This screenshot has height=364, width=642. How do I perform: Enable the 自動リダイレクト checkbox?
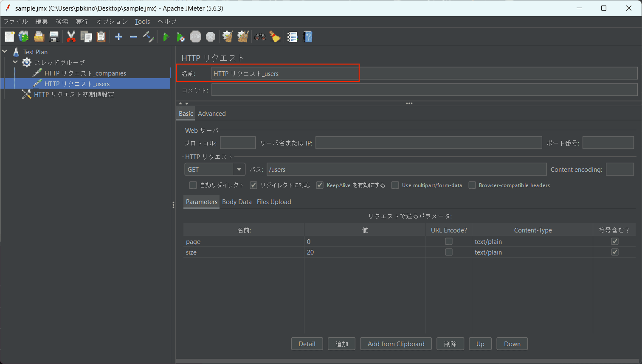point(193,185)
